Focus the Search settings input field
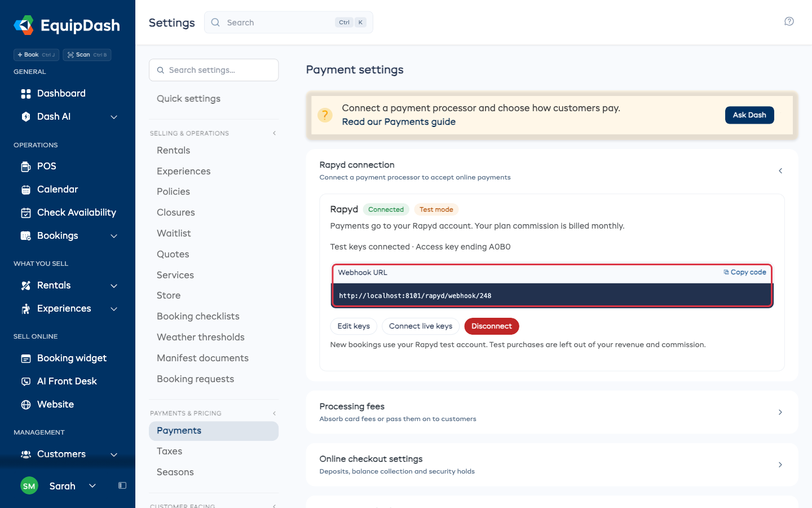The height and width of the screenshot is (508, 812). (x=214, y=70)
